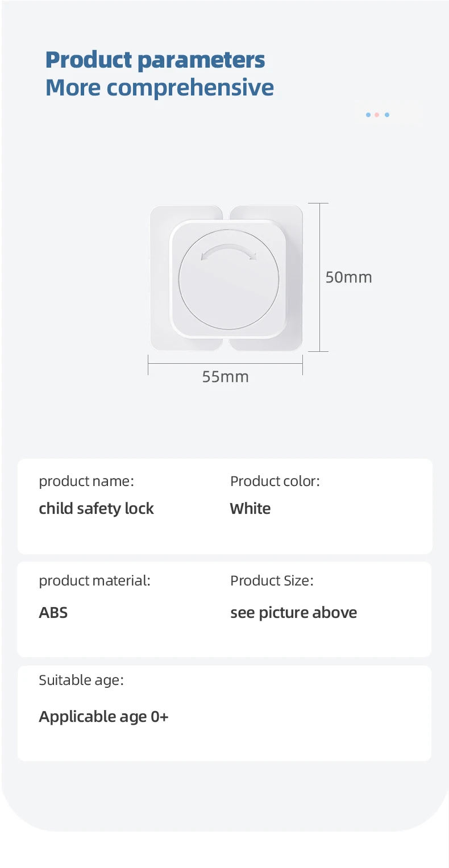The height and width of the screenshot is (868, 449).
Task: Click the "see picture above" text
Action: (294, 613)
